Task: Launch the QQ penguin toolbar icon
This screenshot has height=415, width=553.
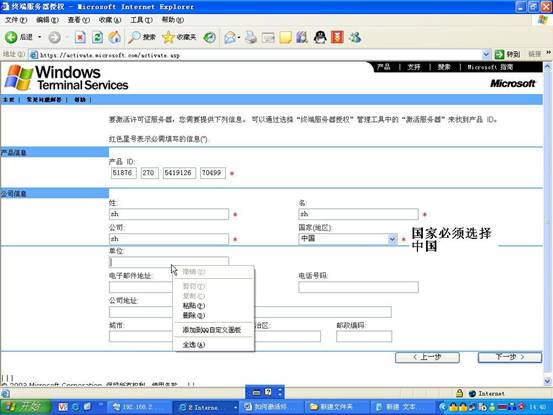Action: [320, 37]
